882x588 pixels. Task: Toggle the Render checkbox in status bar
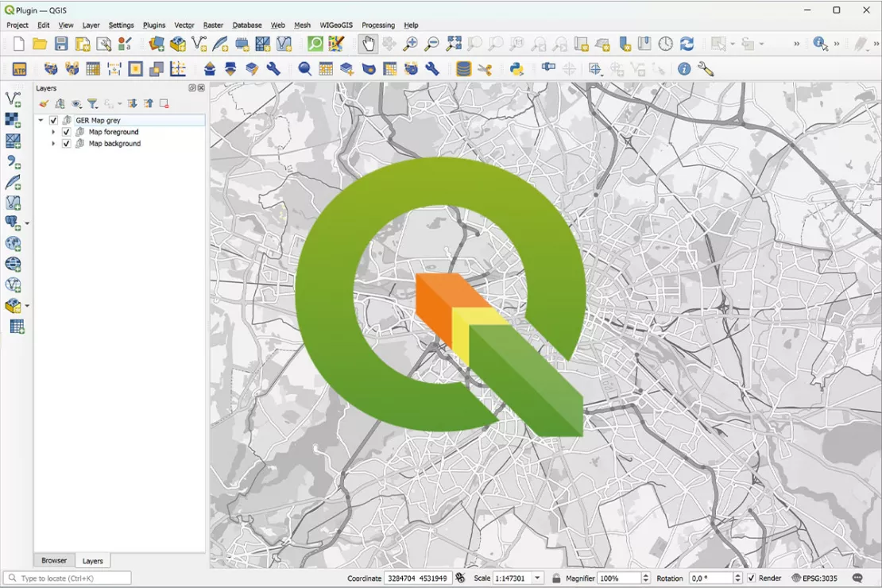point(750,578)
